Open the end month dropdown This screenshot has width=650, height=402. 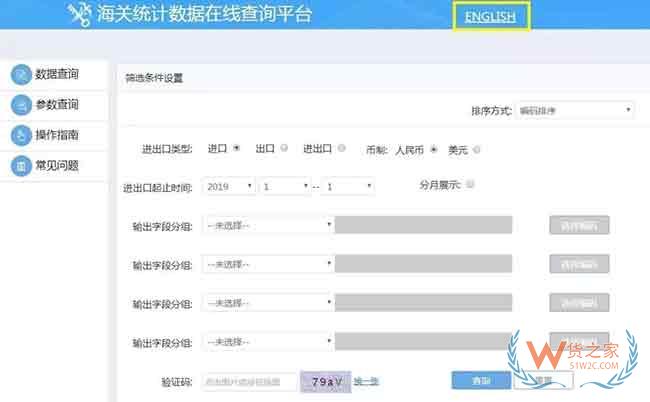pos(348,186)
